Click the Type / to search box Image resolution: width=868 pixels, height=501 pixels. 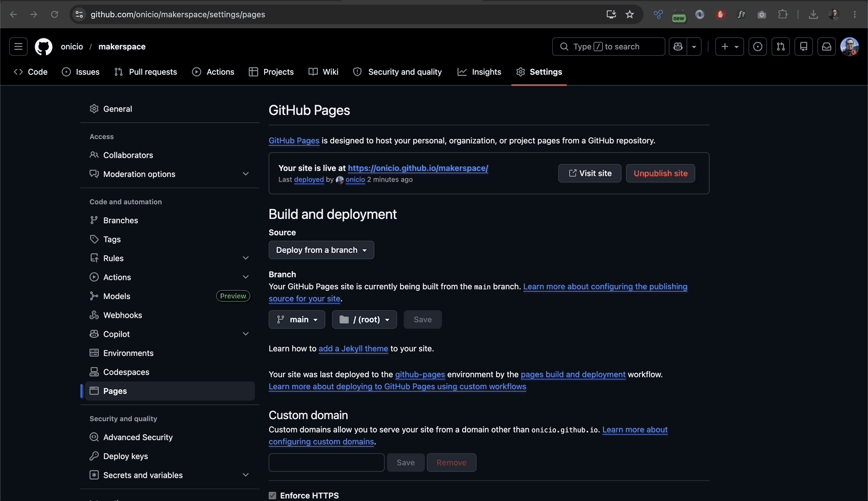609,47
